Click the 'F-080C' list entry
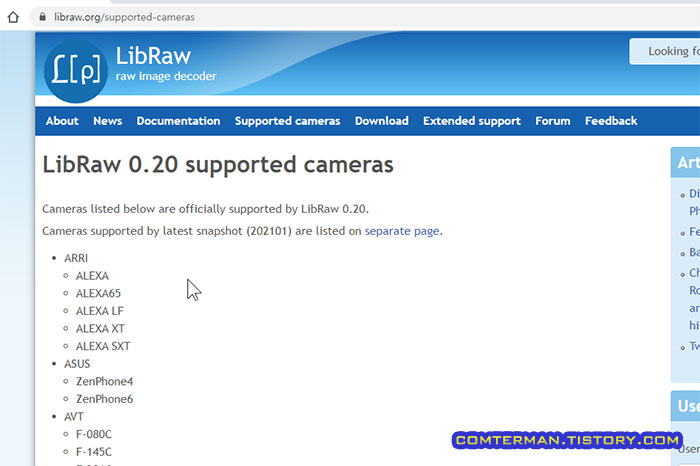 point(94,434)
